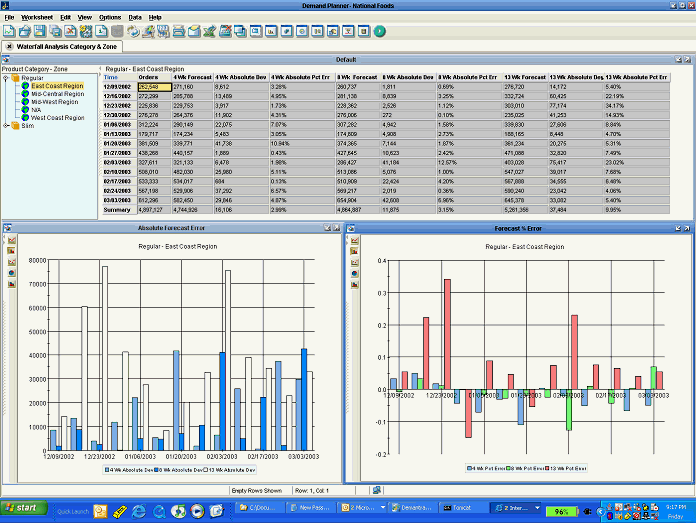Select West Coast Region in the tree
Image resolution: width=696 pixels, height=523 pixels.
coord(58,117)
